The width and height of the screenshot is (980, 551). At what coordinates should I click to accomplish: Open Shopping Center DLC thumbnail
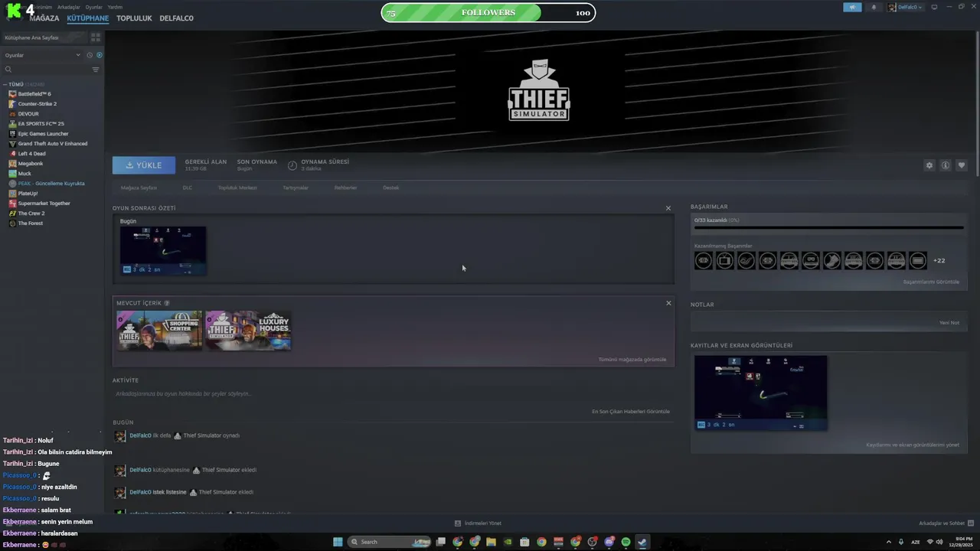(x=159, y=330)
